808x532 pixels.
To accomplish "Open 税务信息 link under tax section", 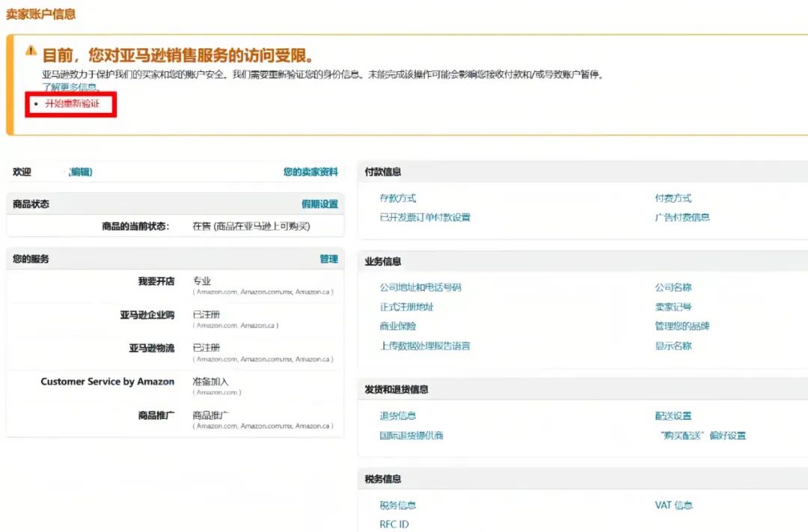I will click(x=398, y=505).
